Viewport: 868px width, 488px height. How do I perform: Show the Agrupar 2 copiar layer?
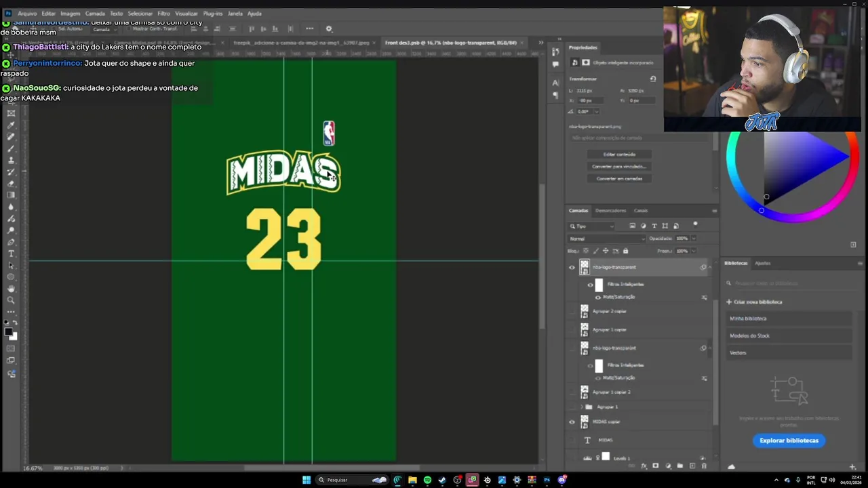(x=572, y=311)
